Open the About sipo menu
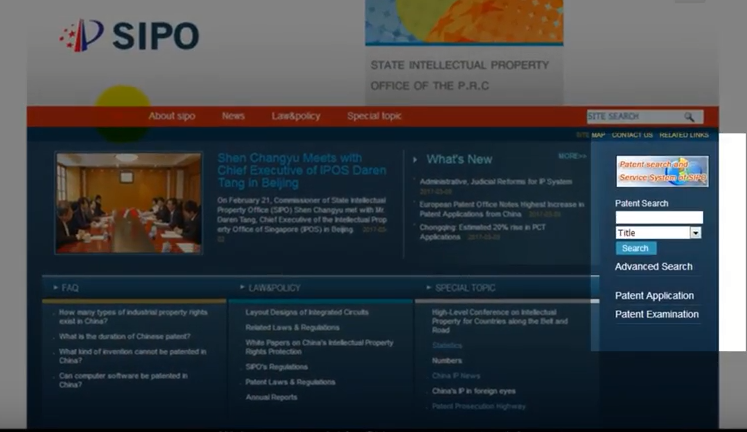This screenshot has height=432, width=747. (172, 116)
